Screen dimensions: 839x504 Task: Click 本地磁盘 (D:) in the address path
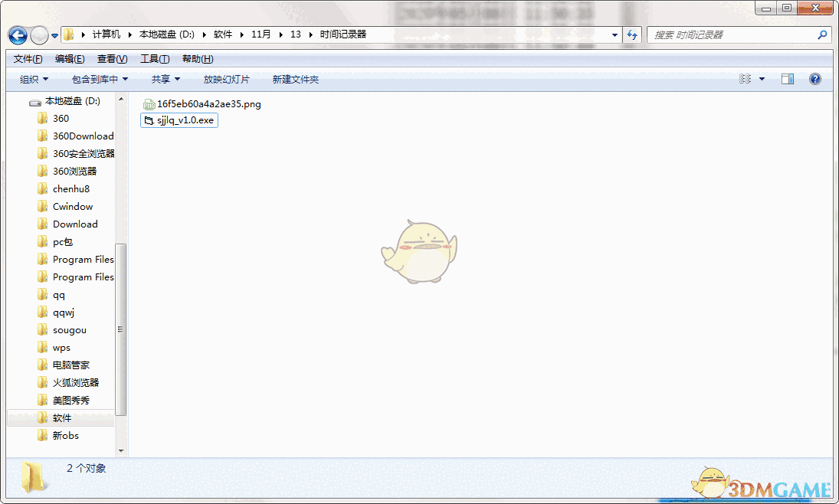(167, 34)
